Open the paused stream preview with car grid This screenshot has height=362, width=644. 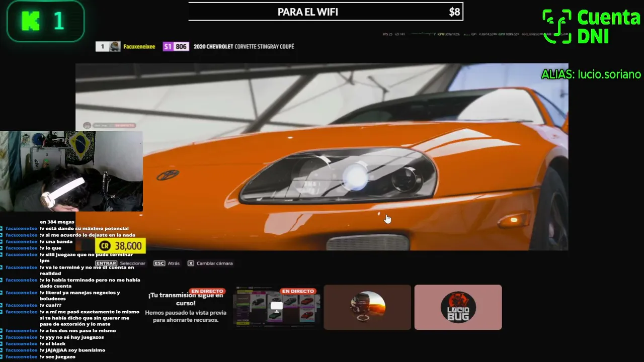276,307
